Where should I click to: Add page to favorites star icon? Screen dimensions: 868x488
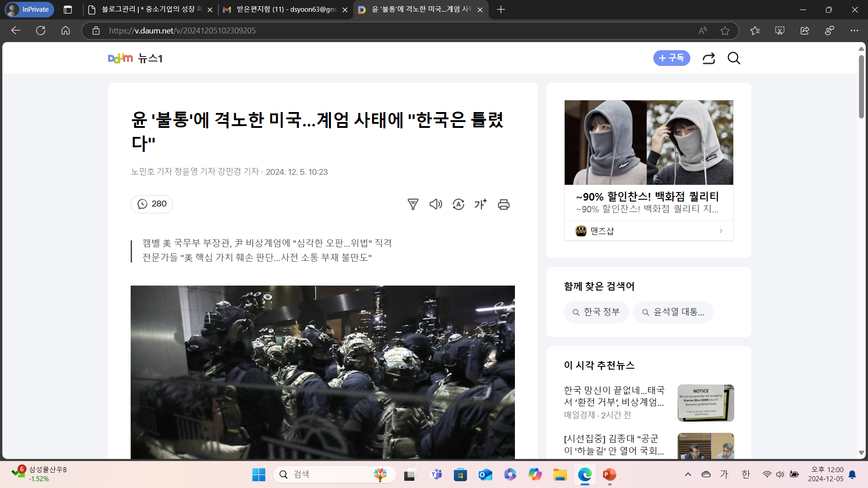[725, 31]
